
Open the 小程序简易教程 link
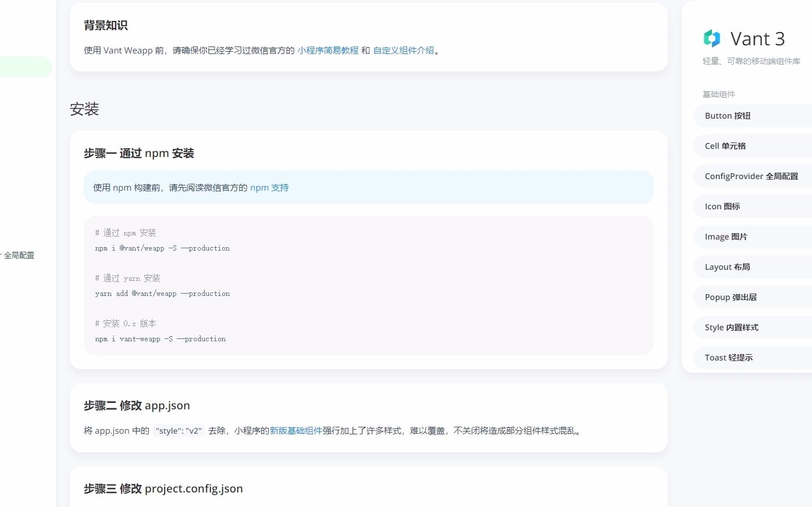[328, 51]
